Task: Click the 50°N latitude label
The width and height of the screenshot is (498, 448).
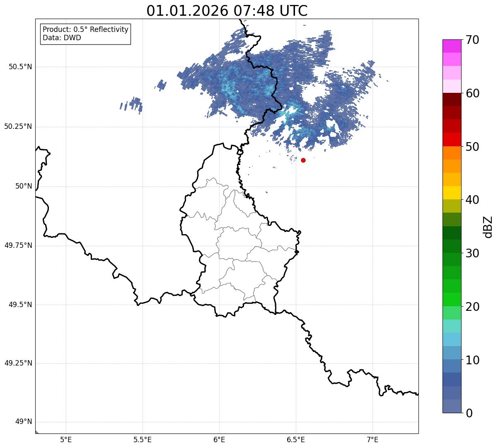Action: point(24,186)
